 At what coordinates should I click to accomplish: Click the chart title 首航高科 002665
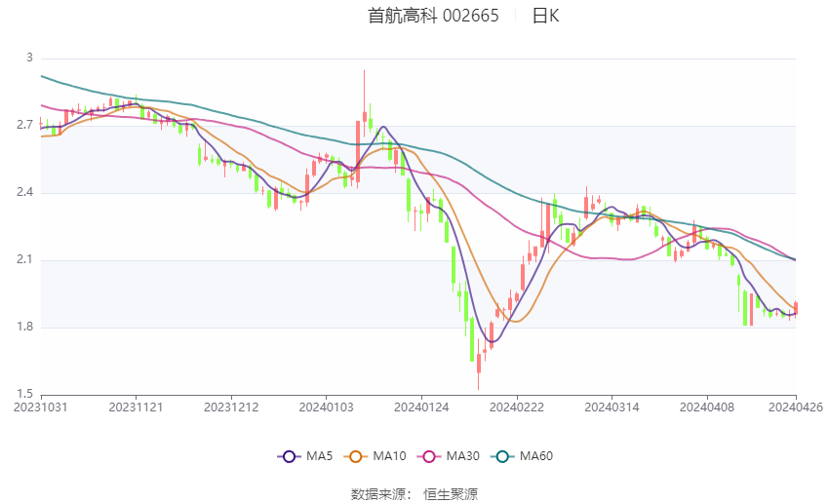(433, 16)
